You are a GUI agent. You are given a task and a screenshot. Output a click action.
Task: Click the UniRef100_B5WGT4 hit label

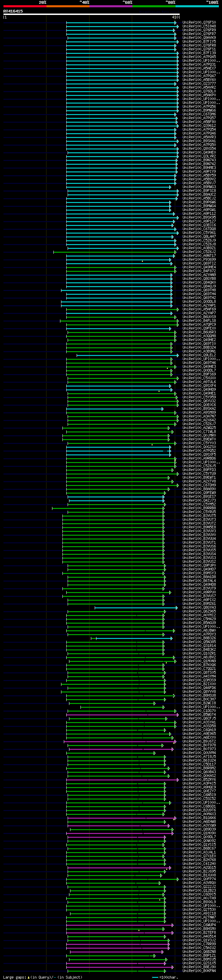tap(199, 714)
